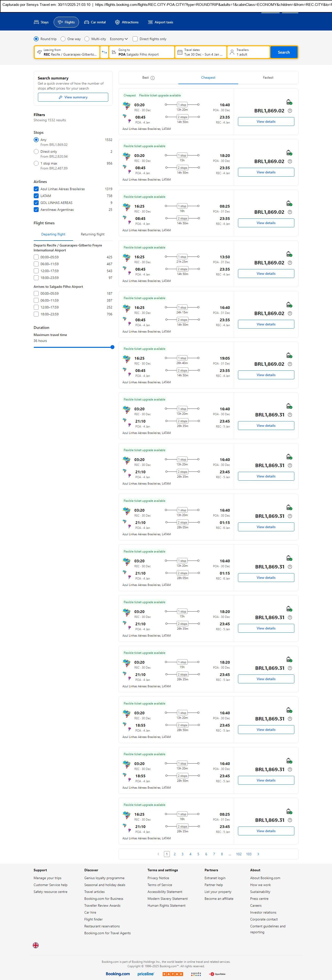
Task: Click the swap origin and destination arrows icon
Action: 104,52
